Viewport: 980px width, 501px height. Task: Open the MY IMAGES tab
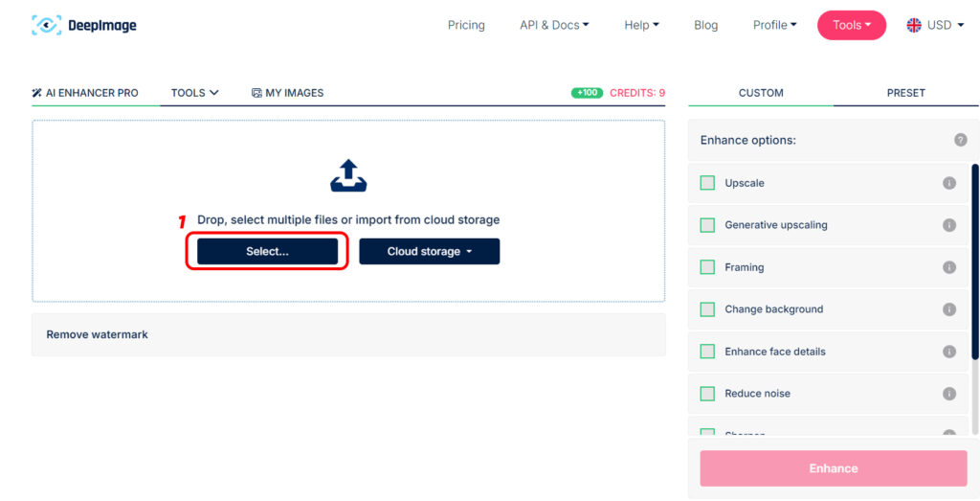pyautogui.click(x=287, y=93)
